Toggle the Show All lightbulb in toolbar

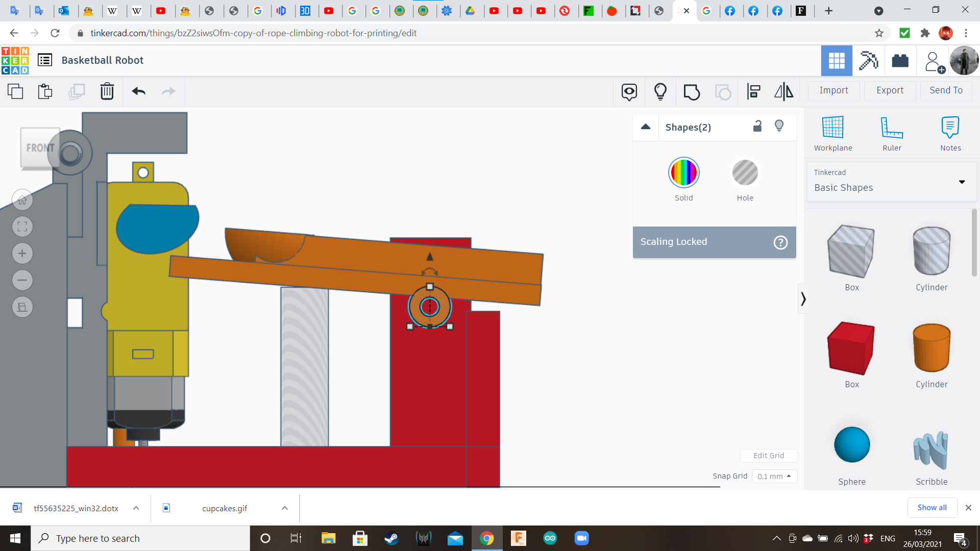pyautogui.click(x=660, y=91)
